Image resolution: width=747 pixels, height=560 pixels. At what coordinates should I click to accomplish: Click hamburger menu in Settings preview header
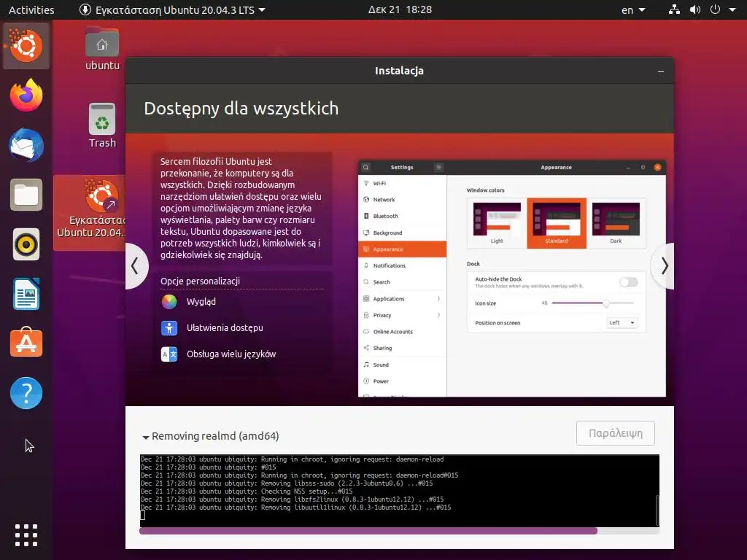(x=438, y=167)
